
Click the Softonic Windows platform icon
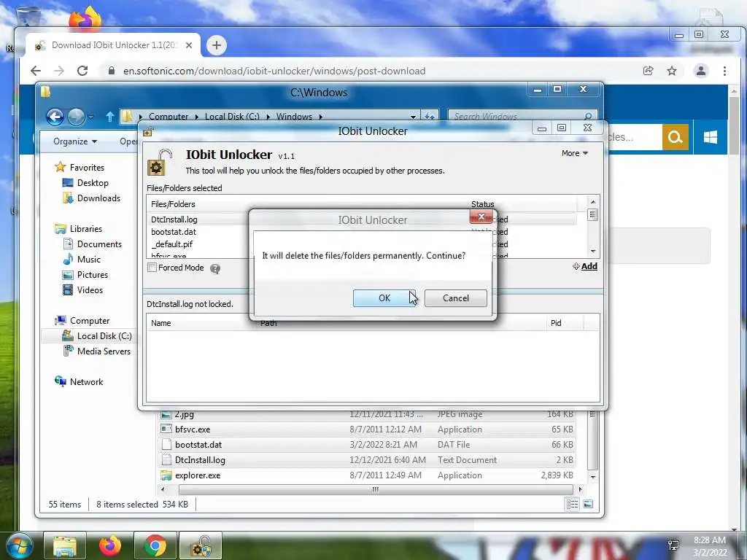pyautogui.click(x=711, y=137)
